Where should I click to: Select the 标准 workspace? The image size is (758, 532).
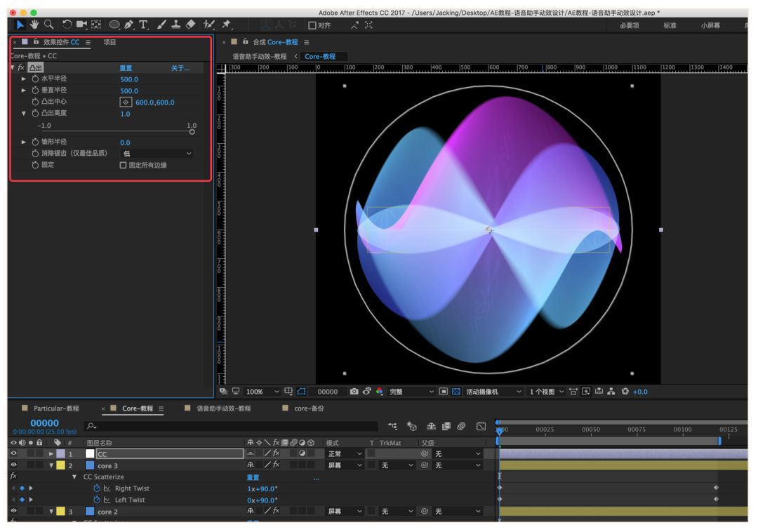pyautogui.click(x=670, y=25)
